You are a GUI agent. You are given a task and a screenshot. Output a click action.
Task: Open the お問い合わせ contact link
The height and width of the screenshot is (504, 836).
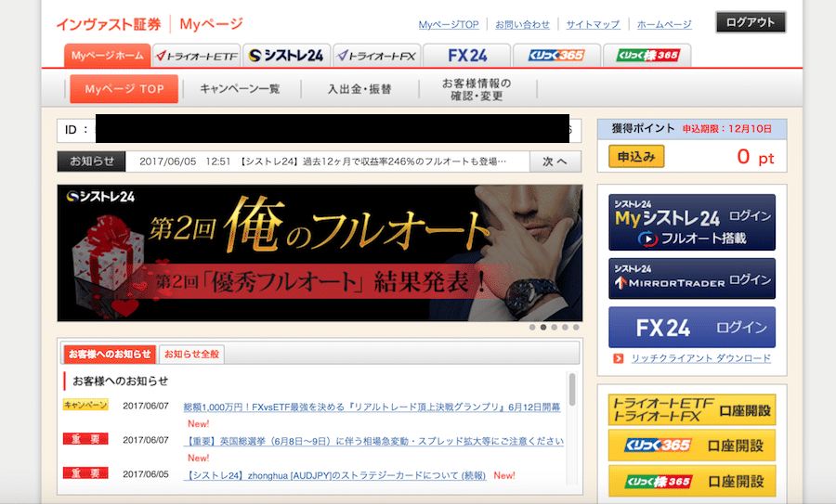(x=522, y=24)
